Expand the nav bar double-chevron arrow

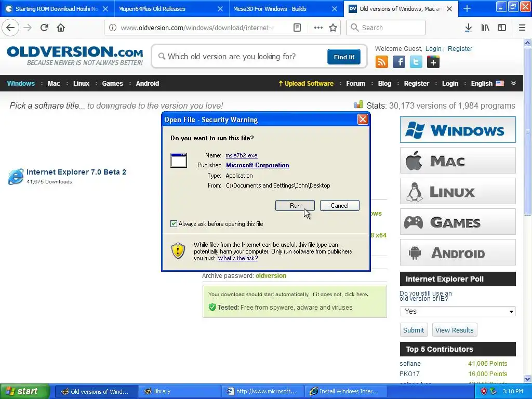point(513,83)
